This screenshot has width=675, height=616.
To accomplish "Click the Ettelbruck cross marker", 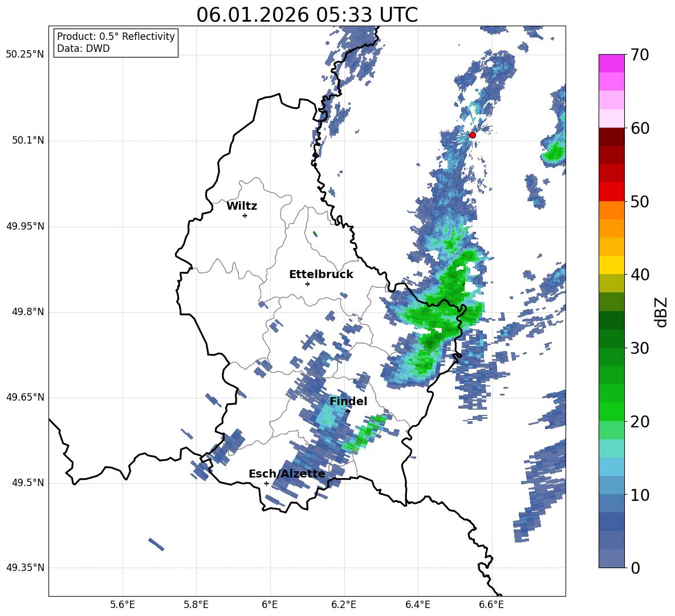I will click(x=307, y=284).
